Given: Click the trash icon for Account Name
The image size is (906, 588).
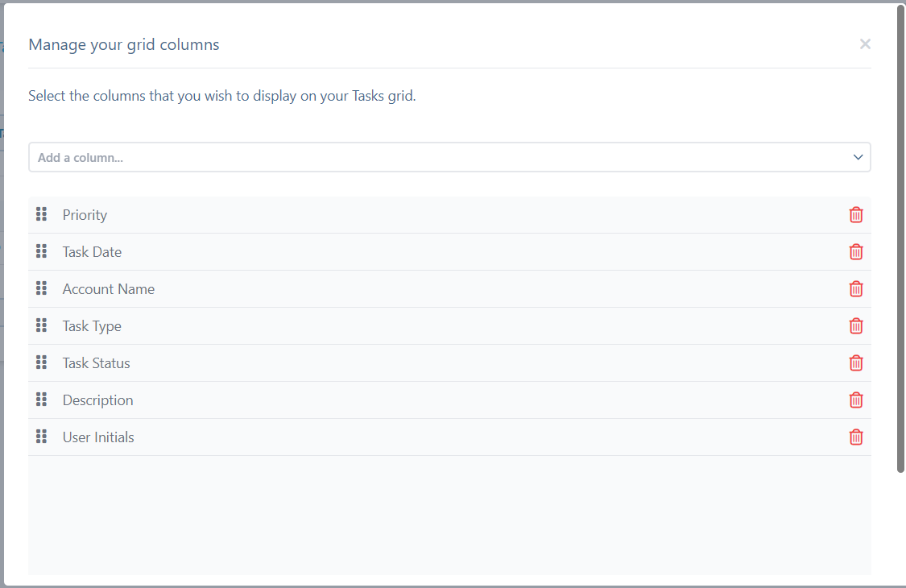Looking at the screenshot, I should coord(856,288).
